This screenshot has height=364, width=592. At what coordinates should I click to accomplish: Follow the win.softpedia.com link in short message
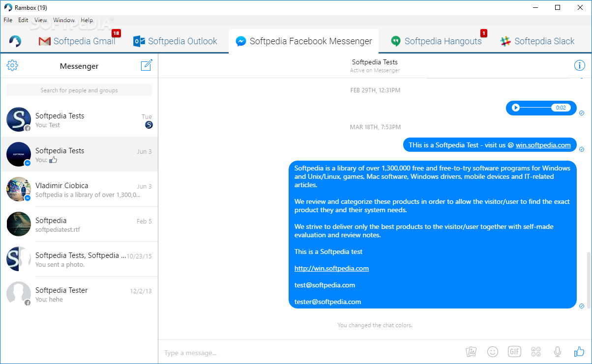(x=543, y=145)
